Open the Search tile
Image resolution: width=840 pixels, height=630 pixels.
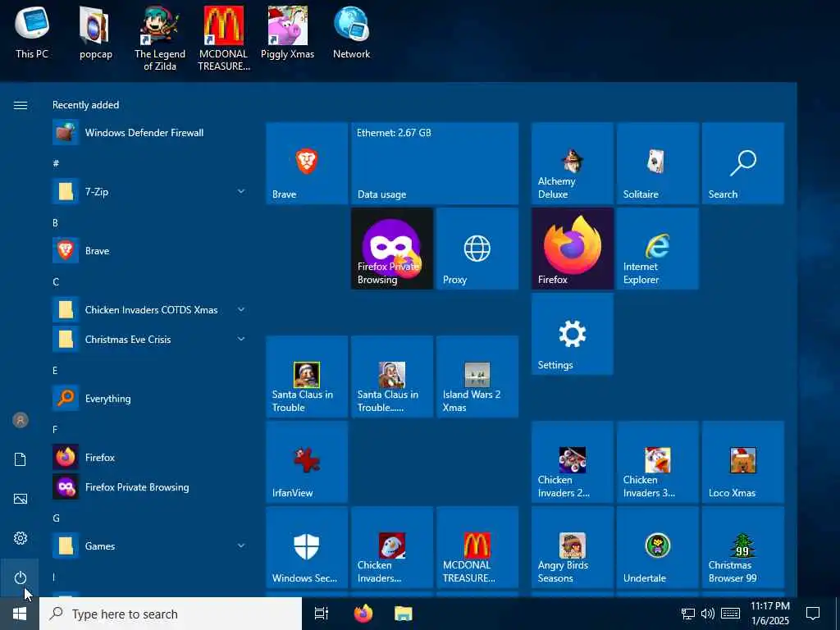pos(742,163)
